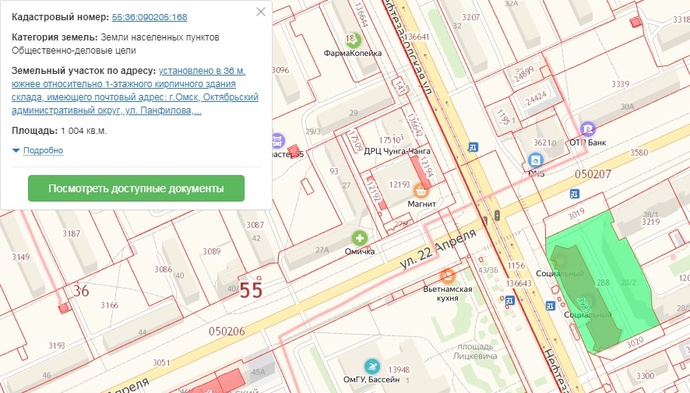This screenshot has height=393, width=690.
Task: Click Посмотреть доступные документы button
Action: 136,188
